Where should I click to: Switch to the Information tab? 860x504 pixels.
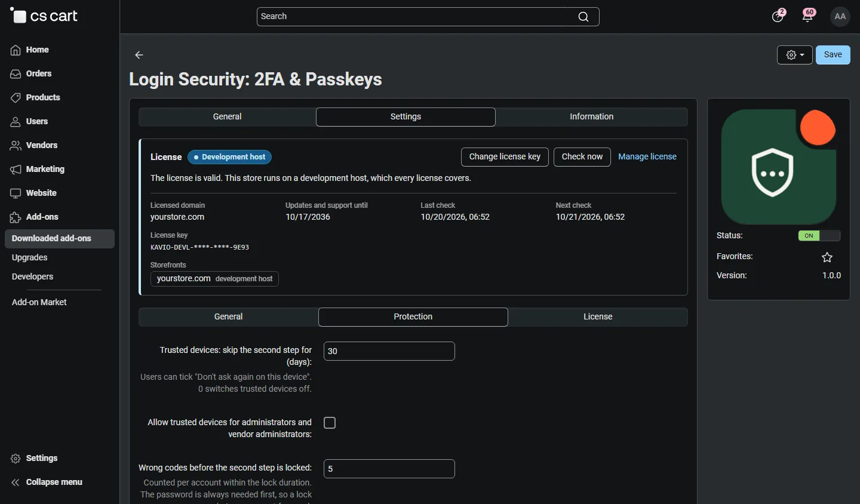point(592,117)
